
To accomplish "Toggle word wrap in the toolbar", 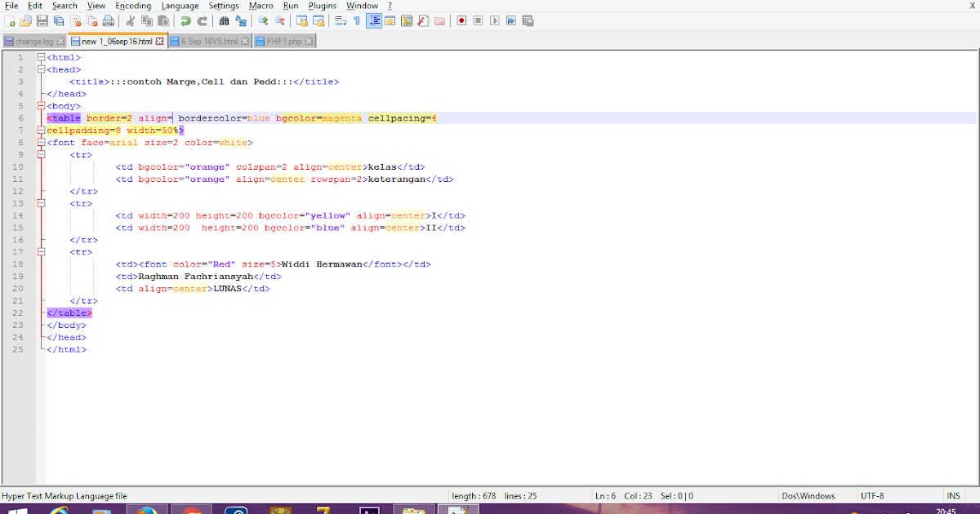I will click(339, 20).
